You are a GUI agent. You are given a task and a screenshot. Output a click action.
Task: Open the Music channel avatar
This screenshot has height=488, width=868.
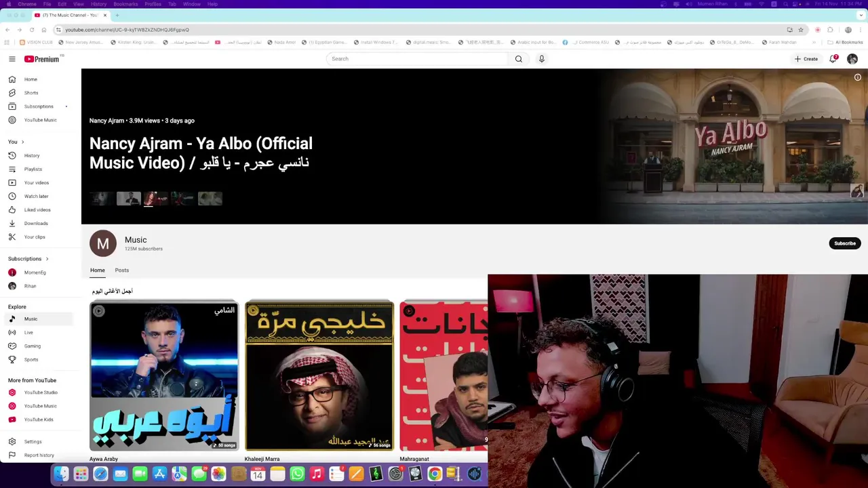click(x=103, y=243)
